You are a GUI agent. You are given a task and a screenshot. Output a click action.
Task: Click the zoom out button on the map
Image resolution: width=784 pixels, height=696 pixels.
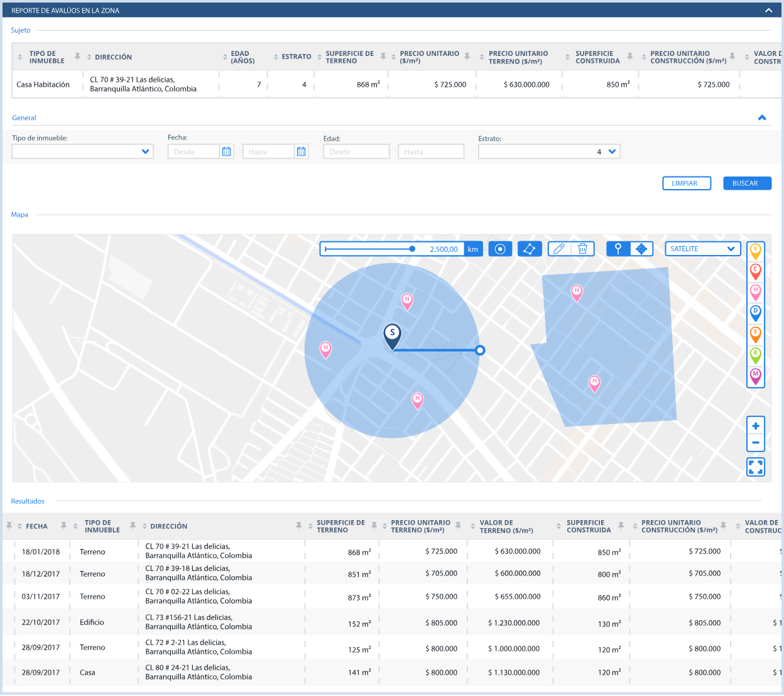point(755,443)
